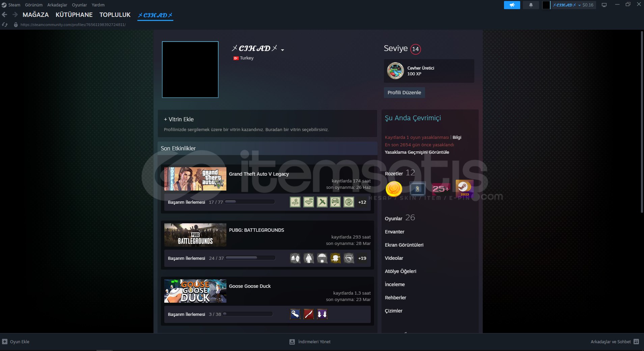The height and width of the screenshot is (351, 644).
Task: Go back with the left arrow
Action: [5, 15]
